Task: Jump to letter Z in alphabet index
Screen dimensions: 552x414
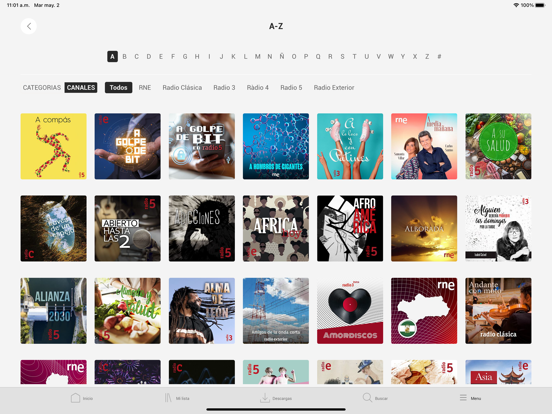Action: pyautogui.click(x=427, y=56)
